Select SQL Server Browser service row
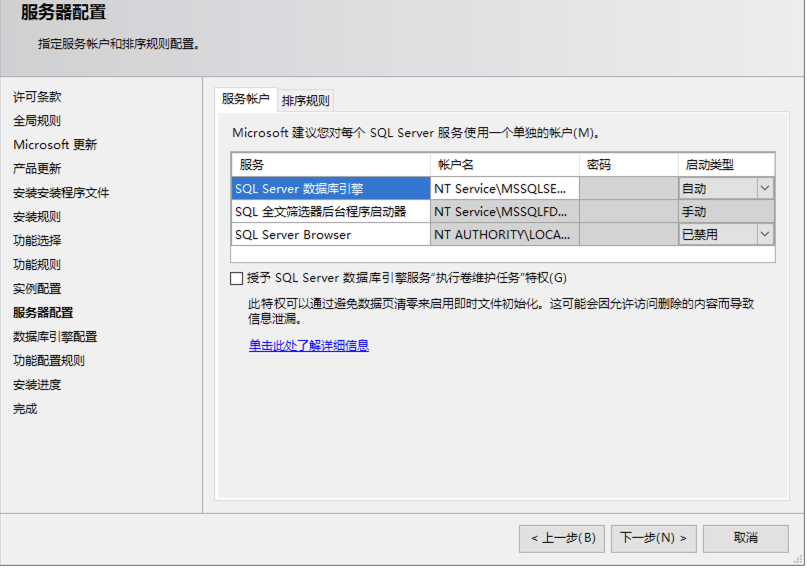This screenshot has height=569, width=807. (x=330, y=235)
